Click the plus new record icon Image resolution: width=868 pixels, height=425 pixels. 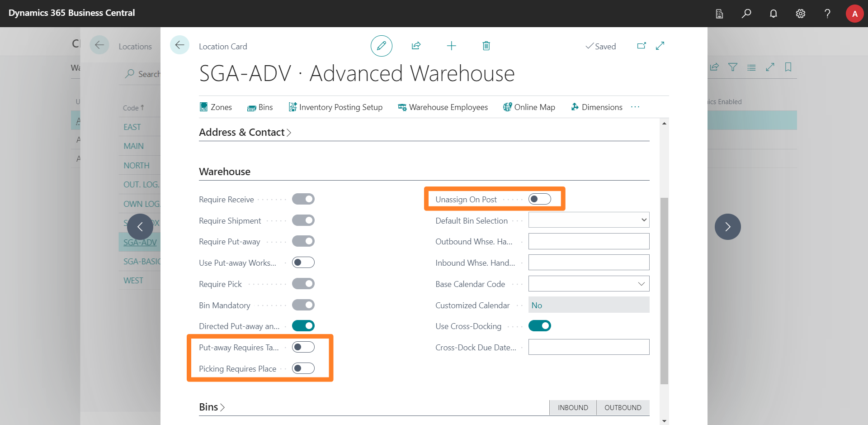point(451,46)
